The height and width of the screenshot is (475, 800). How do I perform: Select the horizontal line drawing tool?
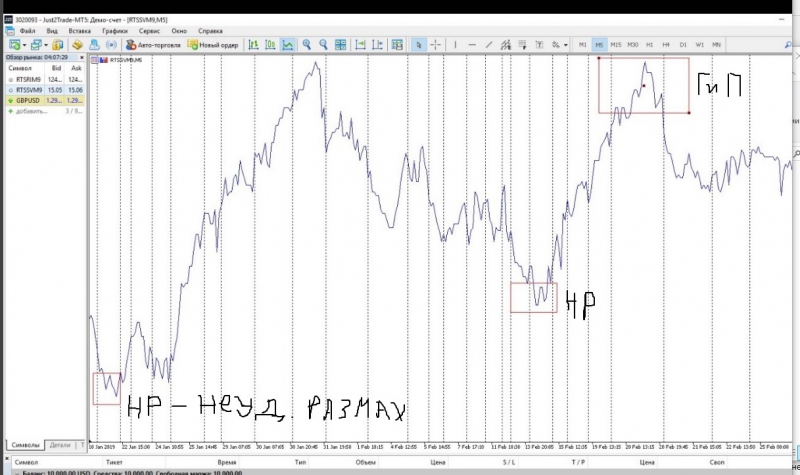point(472,45)
